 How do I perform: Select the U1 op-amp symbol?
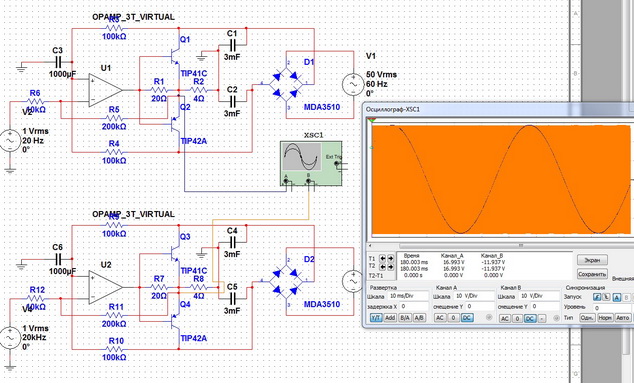pos(105,90)
